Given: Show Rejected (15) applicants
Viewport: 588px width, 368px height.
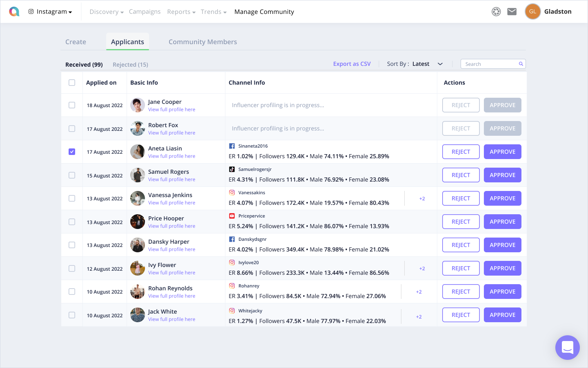Looking at the screenshot, I should pyautogui.click(x=130, y=65).
